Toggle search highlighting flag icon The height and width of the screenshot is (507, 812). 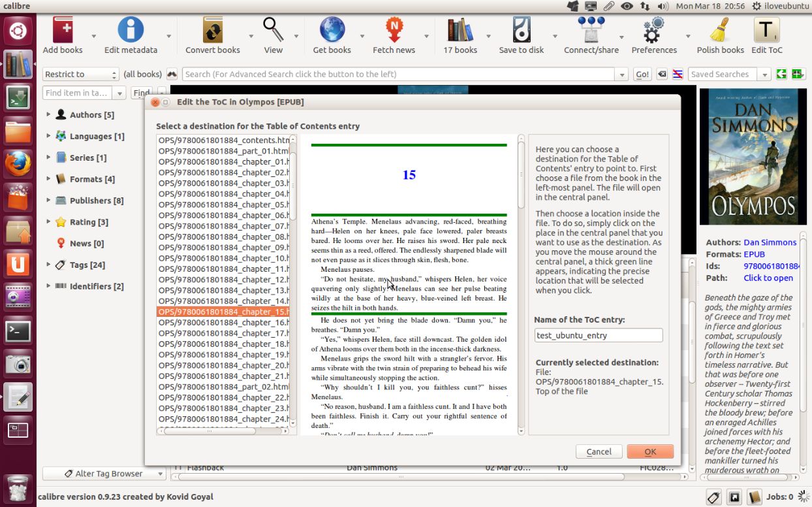(x=678, y=74)
